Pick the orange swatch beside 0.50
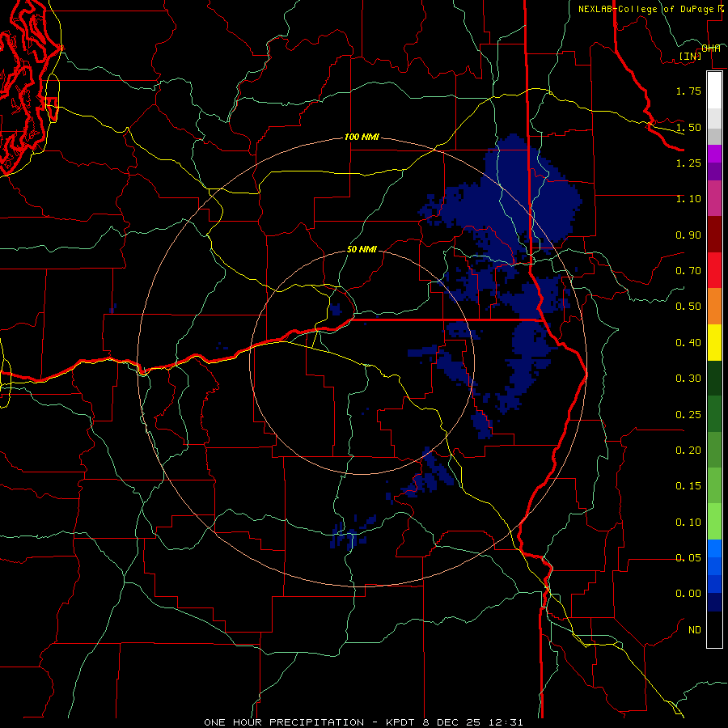This screenshot has height=728, width=728. click(x=714, y=307)
